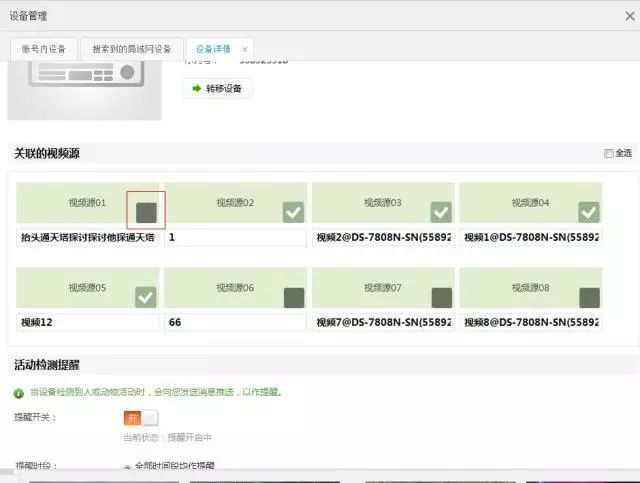Deselect the 视频源05 tile checkmark
The height and width of the screenshot is (483, 640).
coord(146,297)
